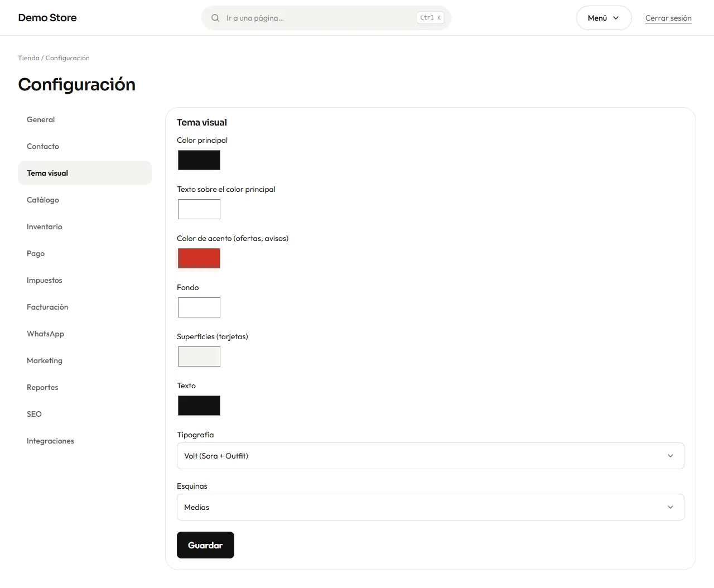Screen dimensions: 714x588
Task: Change the red Color de acento swatch
Action: tap(199, 258)
